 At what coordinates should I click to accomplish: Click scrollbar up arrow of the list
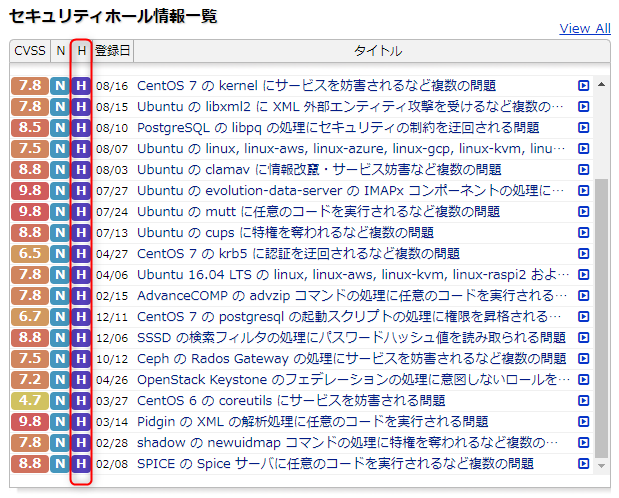[601, 84]
